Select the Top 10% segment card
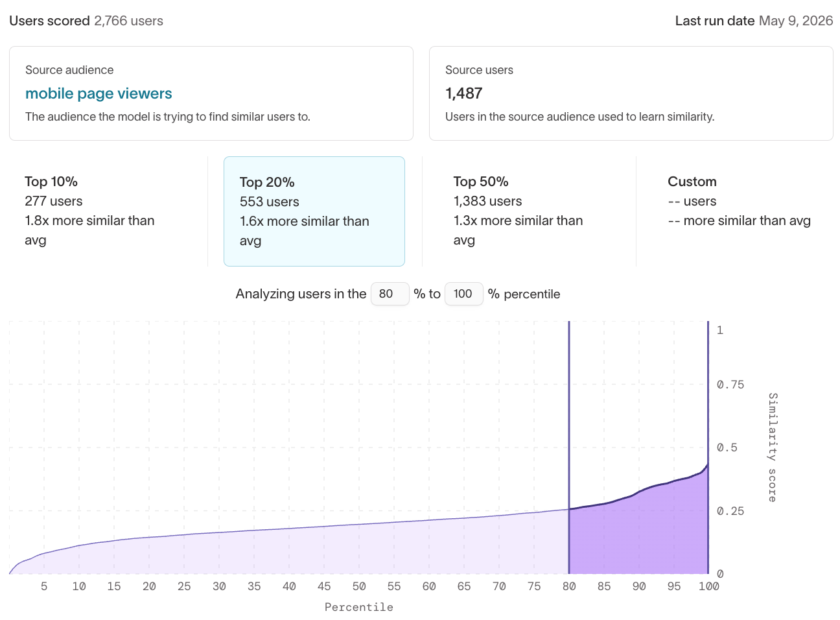Viewport: 840px width, 620px height. tap(100, 211)
